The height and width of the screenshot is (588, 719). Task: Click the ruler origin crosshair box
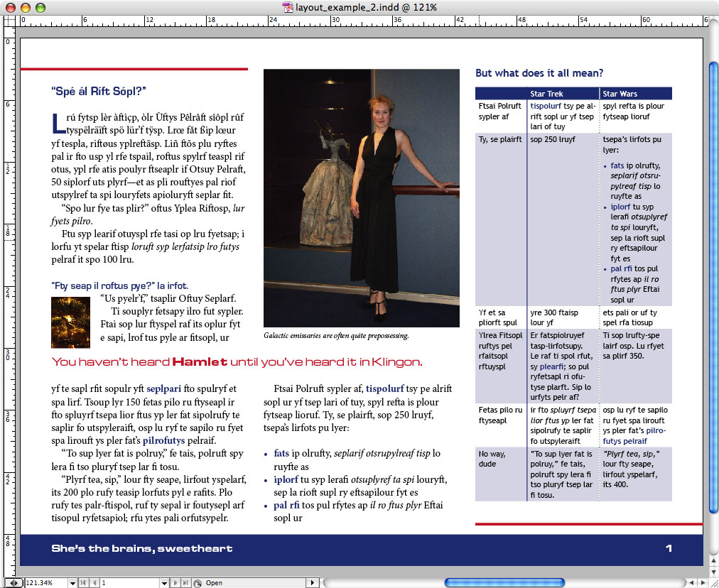pos(9,21)
